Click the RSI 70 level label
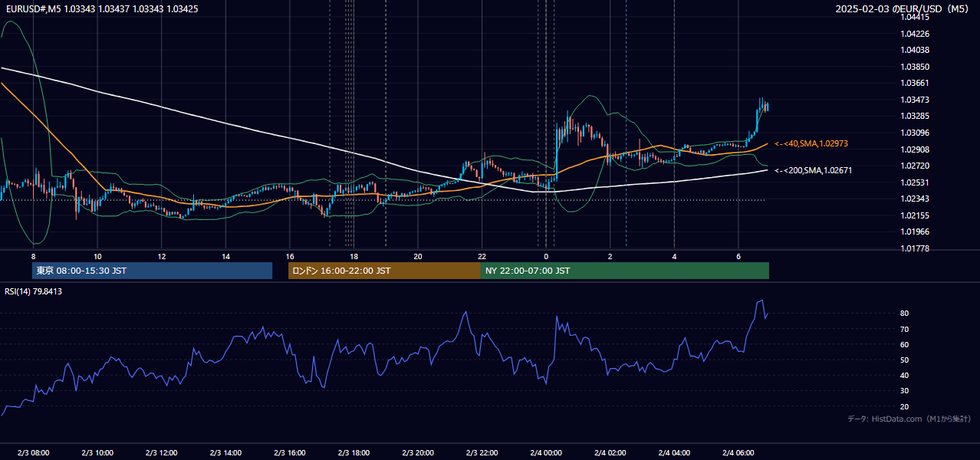The height and width of the screenshot is (460, 980). (904, 329)
